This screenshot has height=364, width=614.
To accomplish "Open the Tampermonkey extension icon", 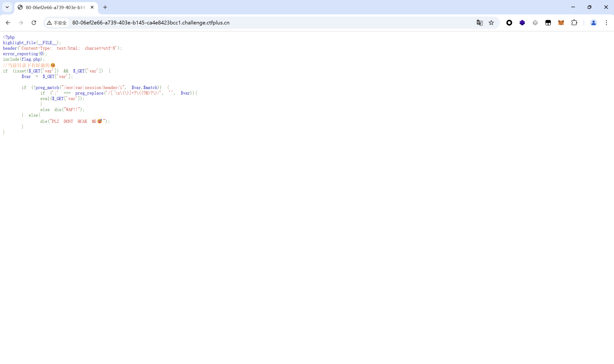I will tap(548, 23).
